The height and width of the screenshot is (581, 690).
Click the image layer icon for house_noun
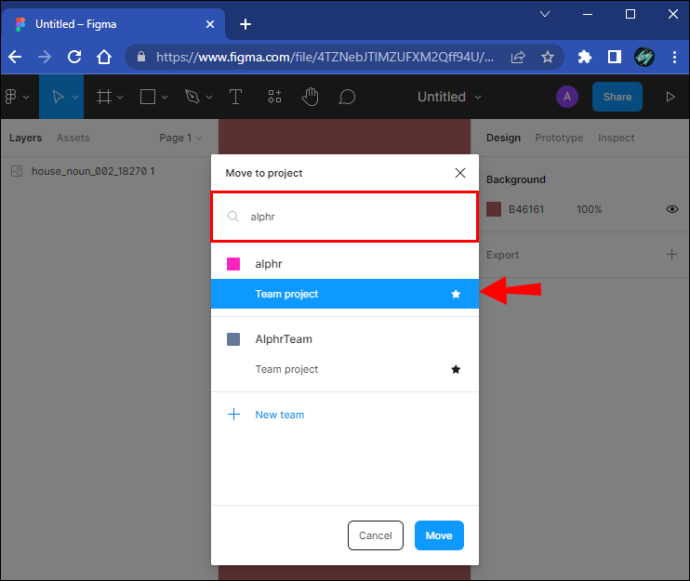click(x=17, y=171)
